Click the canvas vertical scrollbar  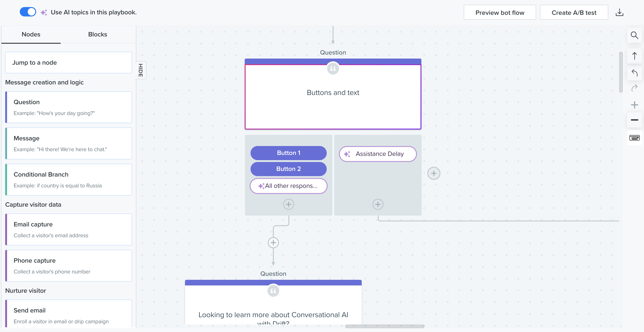(620, 72)
